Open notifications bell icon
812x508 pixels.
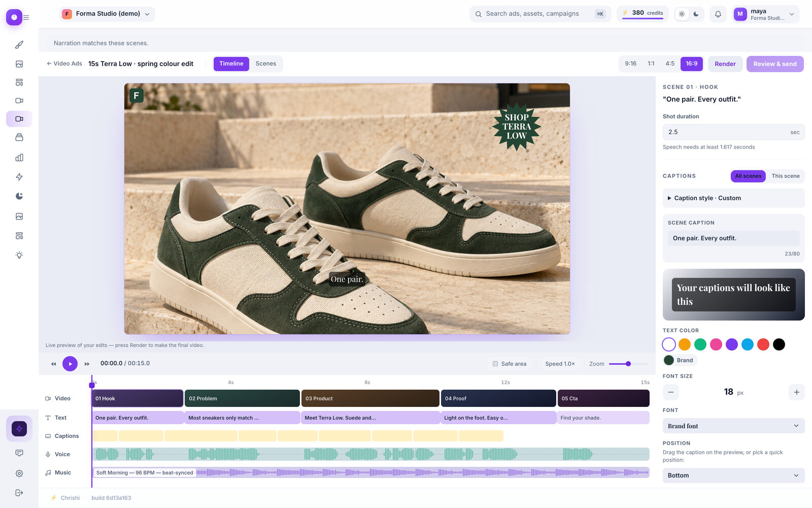(718, 14)
